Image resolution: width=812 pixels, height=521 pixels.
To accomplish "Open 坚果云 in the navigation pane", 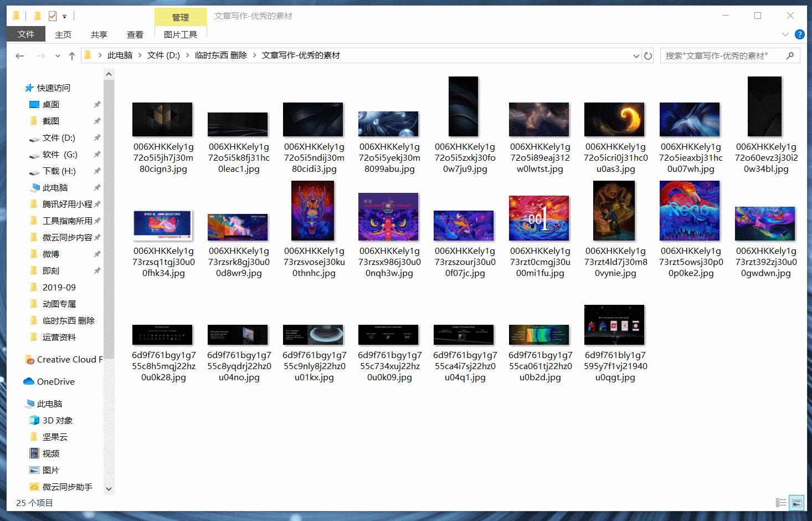I will pos(55,437).
